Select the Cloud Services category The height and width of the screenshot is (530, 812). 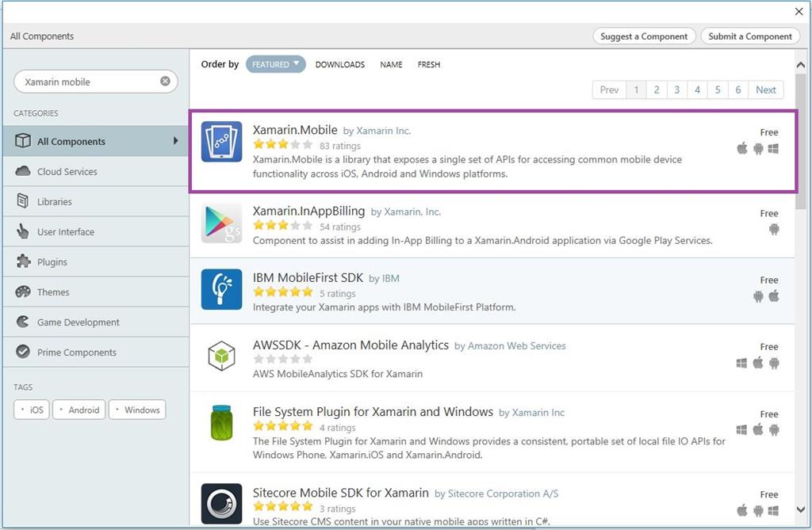67,172
